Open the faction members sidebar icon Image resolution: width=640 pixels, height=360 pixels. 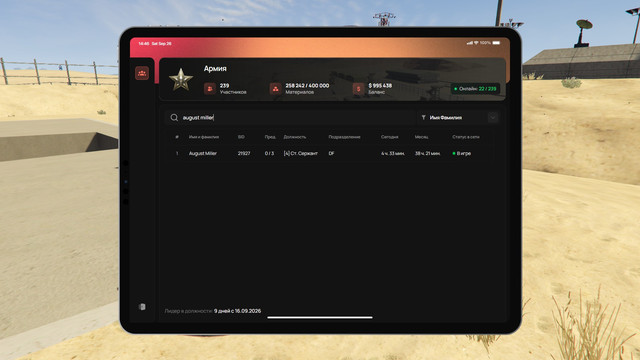142,73
